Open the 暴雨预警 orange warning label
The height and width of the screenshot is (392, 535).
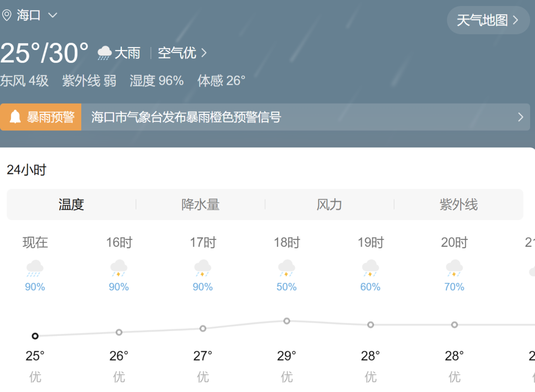[x=41, y=117]
